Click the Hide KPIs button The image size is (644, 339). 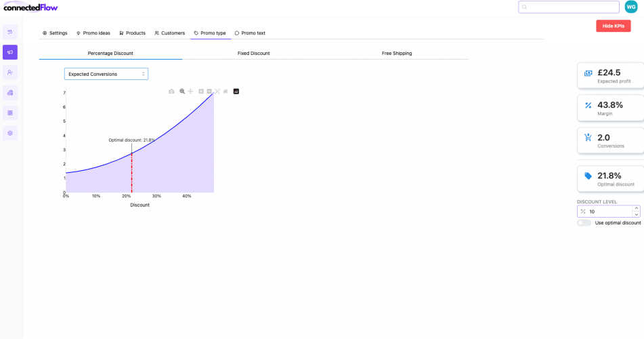point(614,26)
